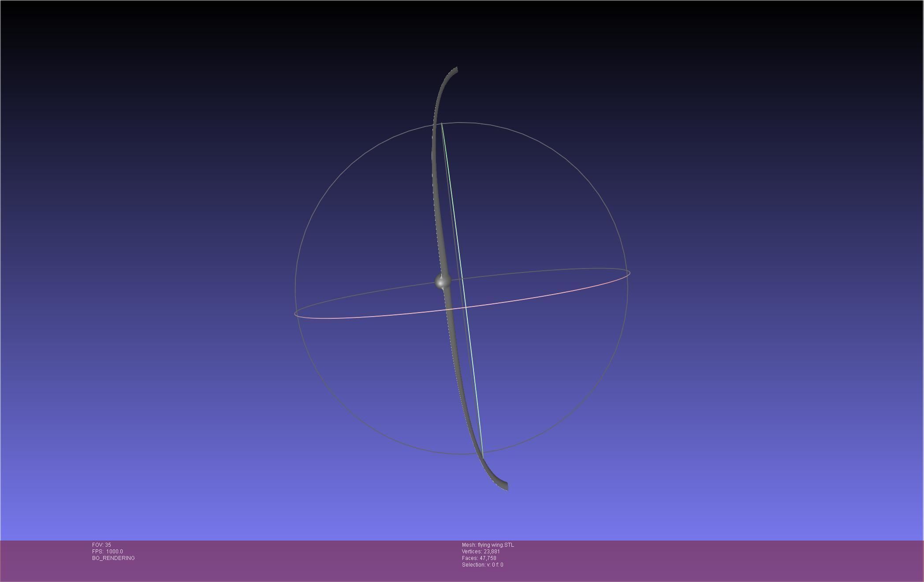Image resolution: width=924 pixels, height=582 pixels.
Task: Click the upper tip of the wing mesh
Action: click(455, 70)
